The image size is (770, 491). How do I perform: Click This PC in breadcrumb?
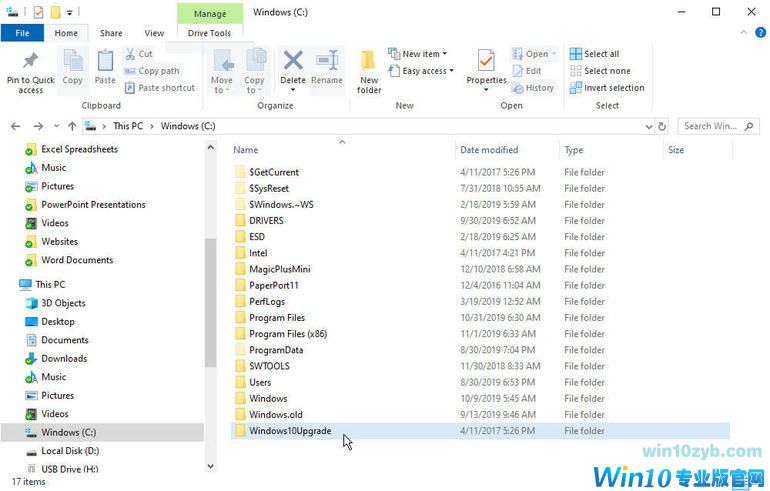click(x=128, y=126)
